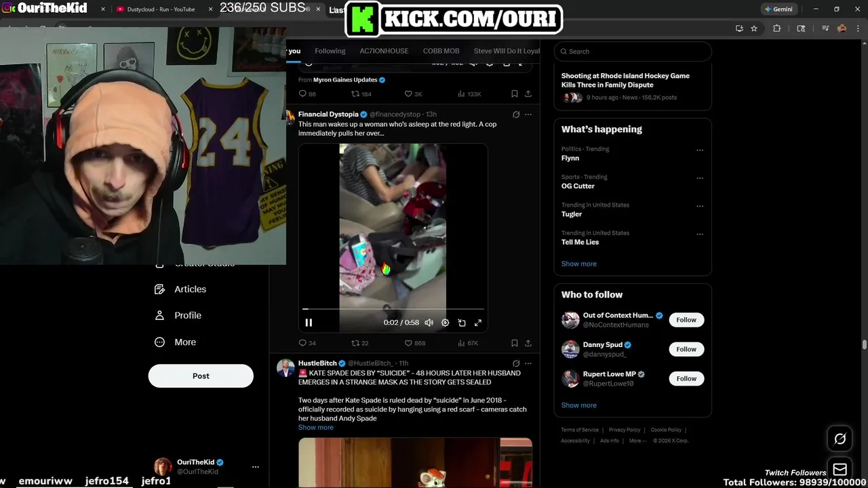Follow Danny Spud
868x488 pixels.
pyautogui.click(x=686, y=349)
